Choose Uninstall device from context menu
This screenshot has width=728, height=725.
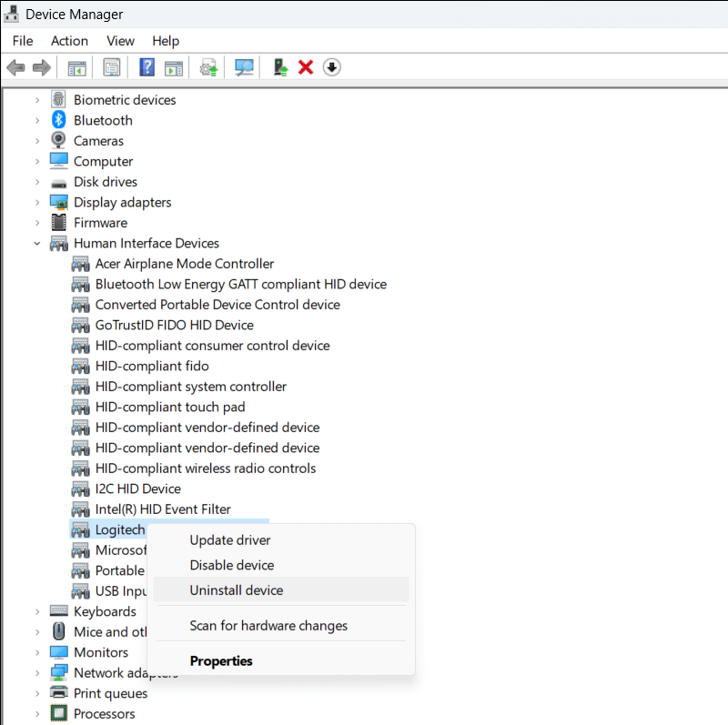click(237, 590)
